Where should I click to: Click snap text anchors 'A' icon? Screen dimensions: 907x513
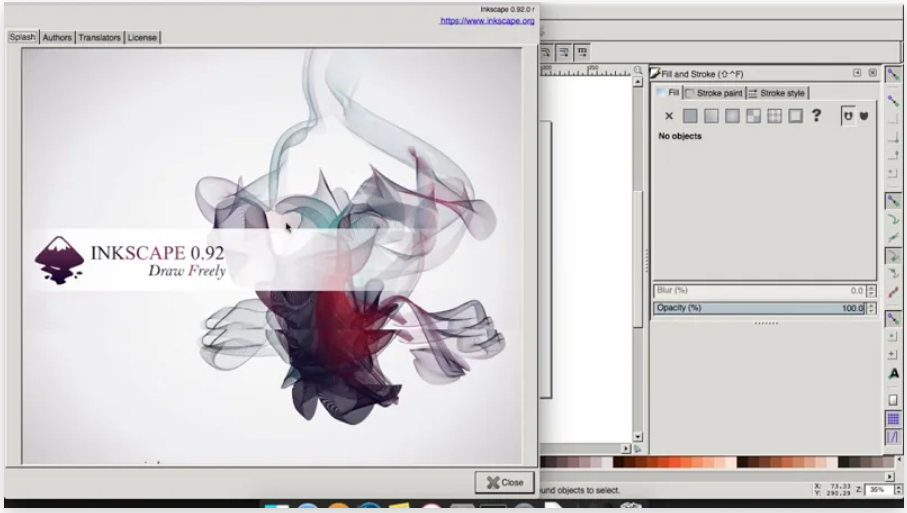click(x=893, y=374)
